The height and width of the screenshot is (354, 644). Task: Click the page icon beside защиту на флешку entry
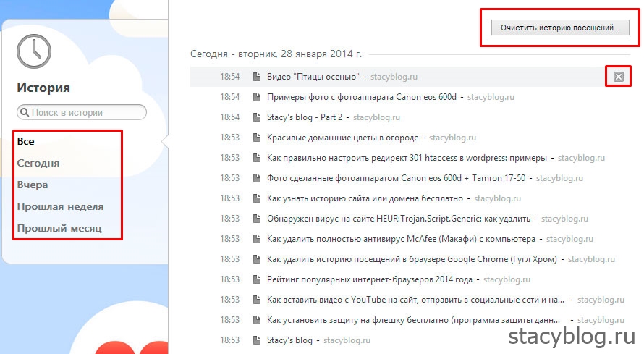[x=257, y=320]
